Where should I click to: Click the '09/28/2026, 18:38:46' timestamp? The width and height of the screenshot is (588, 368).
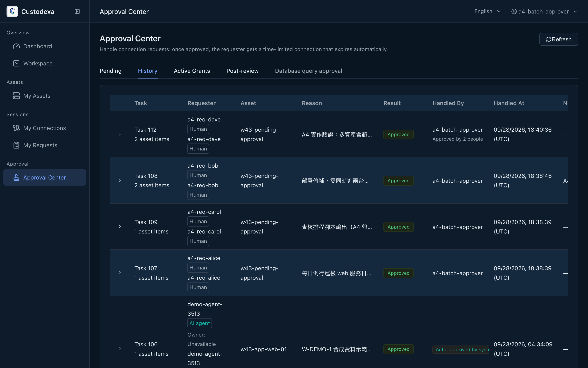point(522,176)
